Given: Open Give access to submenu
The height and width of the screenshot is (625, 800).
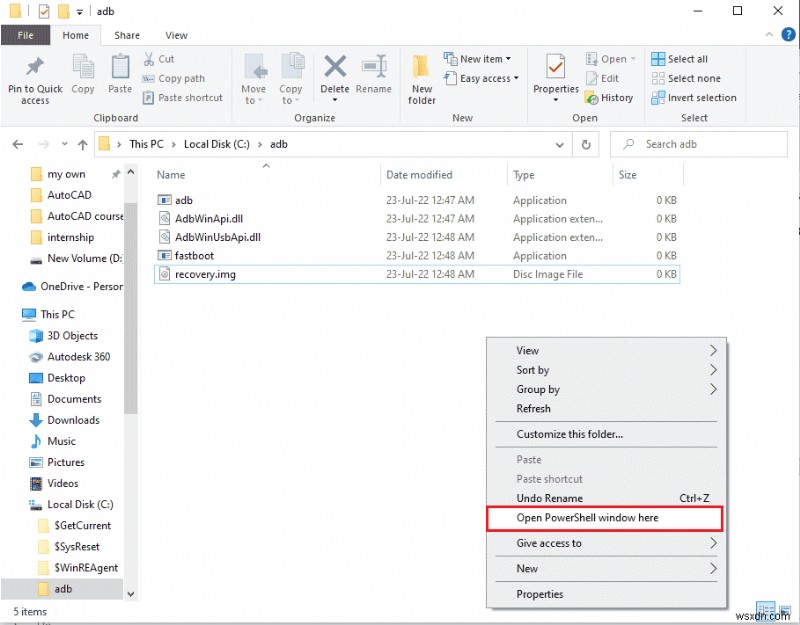Looking at the screenshot, I should (x=606, y=543).
